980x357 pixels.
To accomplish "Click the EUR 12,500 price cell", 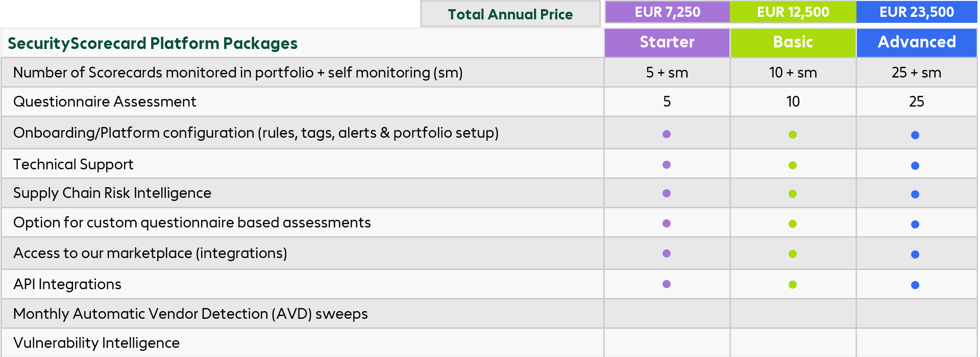I will (x=793, y=12).
